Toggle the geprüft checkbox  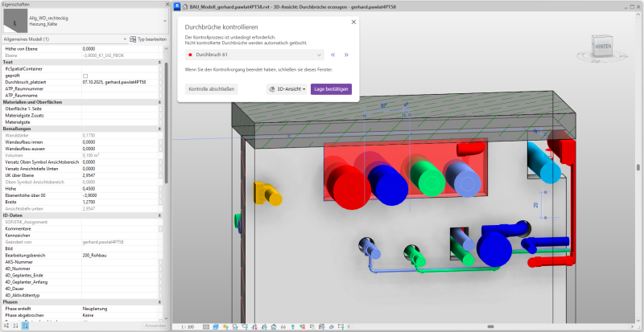point(85,76)
